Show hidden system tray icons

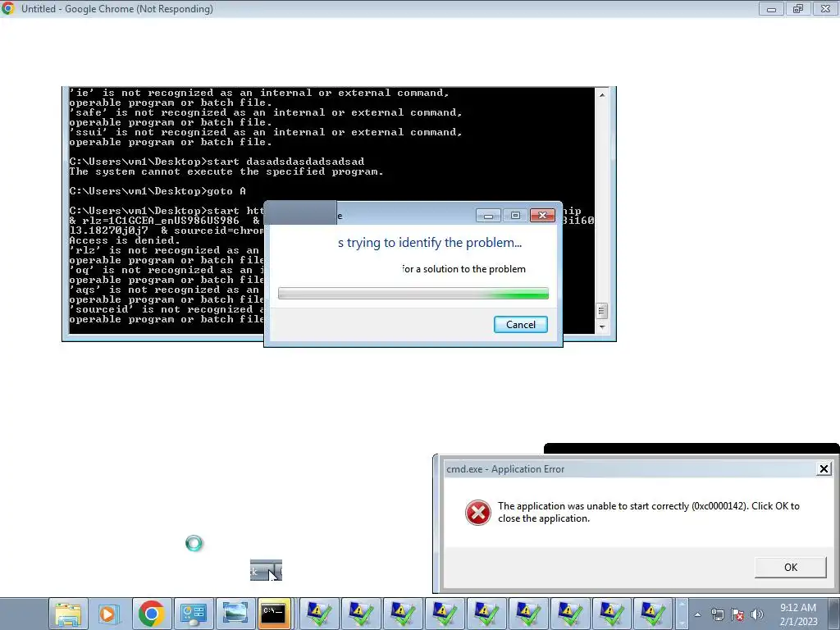click(x=697, y=614)
